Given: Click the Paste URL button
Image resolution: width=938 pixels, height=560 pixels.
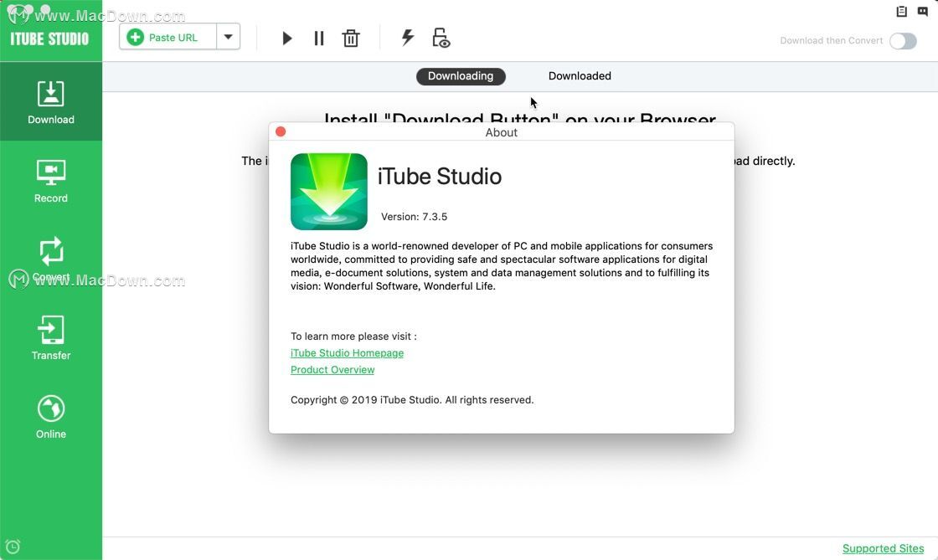Looking at the screenshot, I should tap(168, 37).
